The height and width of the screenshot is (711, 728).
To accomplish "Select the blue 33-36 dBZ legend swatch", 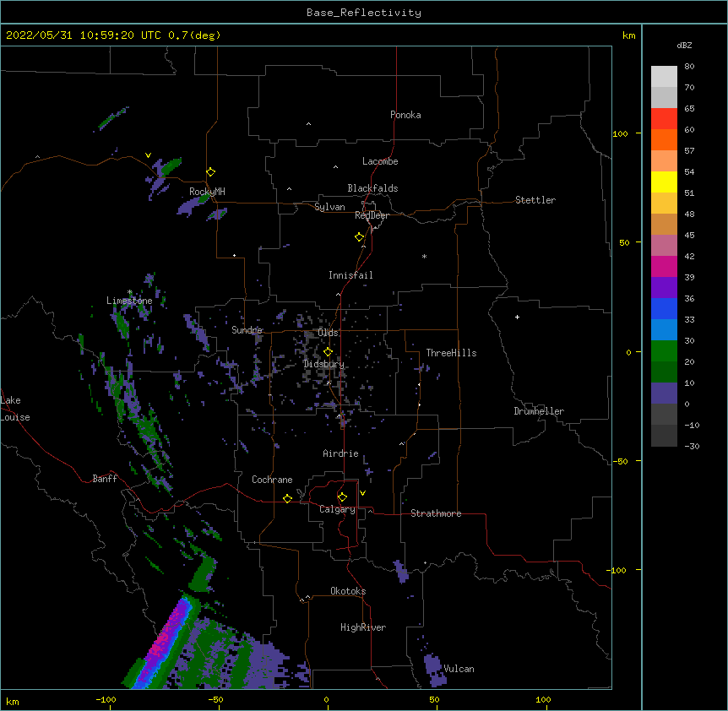I will click(664, 308).
